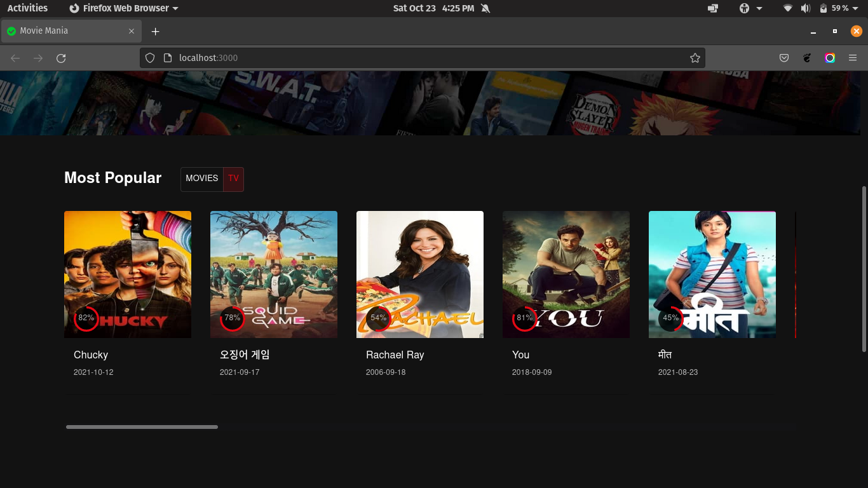Click the date 2006-09-18
868x488 pixels.
click(x=386, y=372)
